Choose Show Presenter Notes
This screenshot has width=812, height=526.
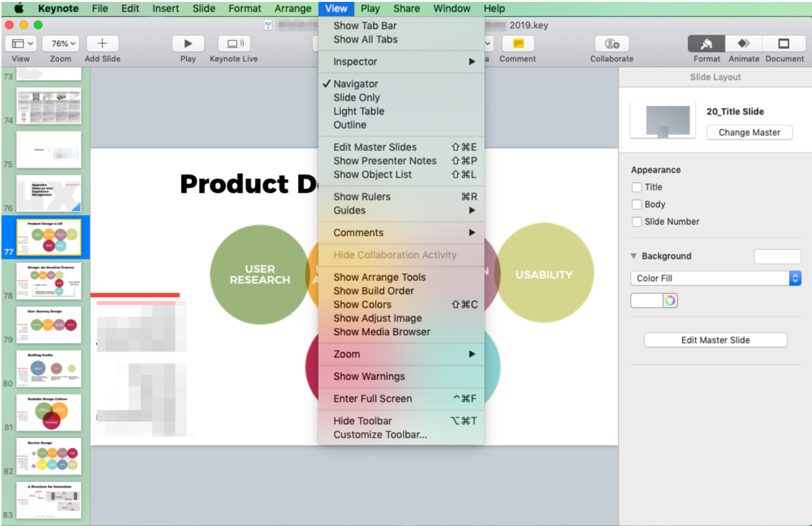click(401, 161)
